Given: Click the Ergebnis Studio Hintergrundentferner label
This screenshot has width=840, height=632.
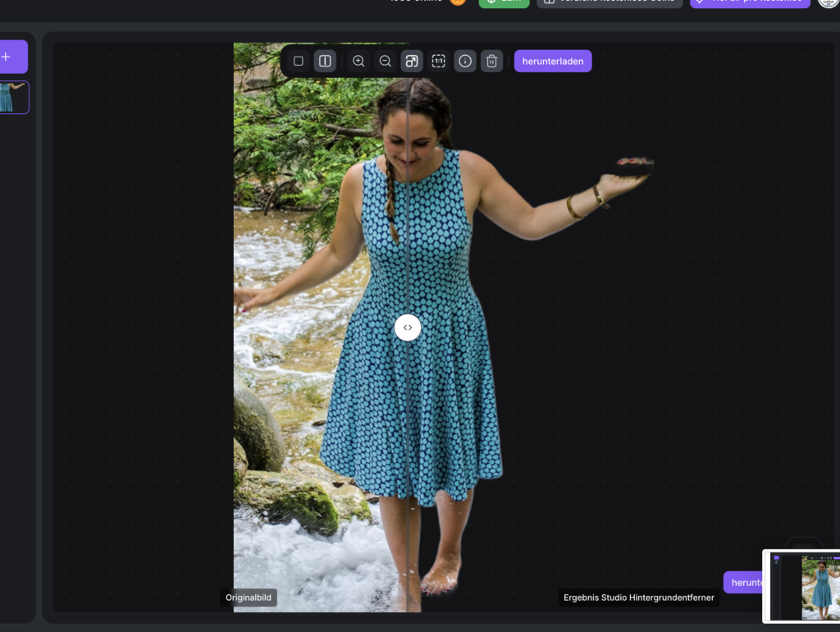Looking at the screenshot, I should pyautogui.click(x=638, y=598).
